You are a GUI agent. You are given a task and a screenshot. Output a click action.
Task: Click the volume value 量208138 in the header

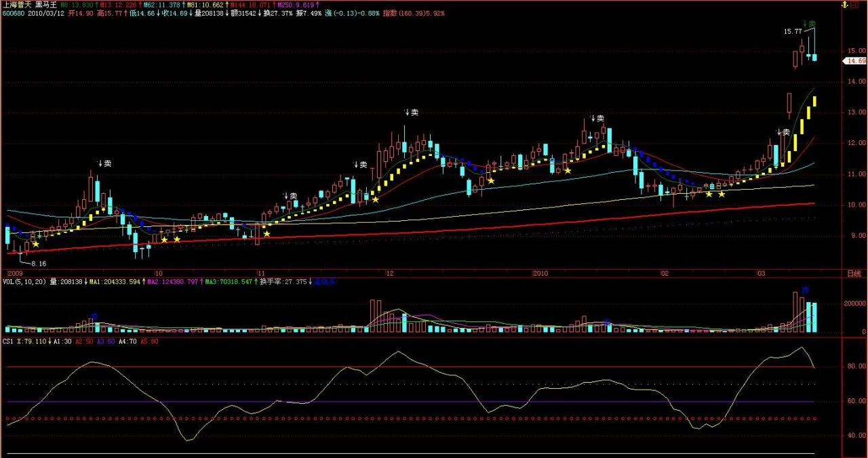tap(209, 13)
